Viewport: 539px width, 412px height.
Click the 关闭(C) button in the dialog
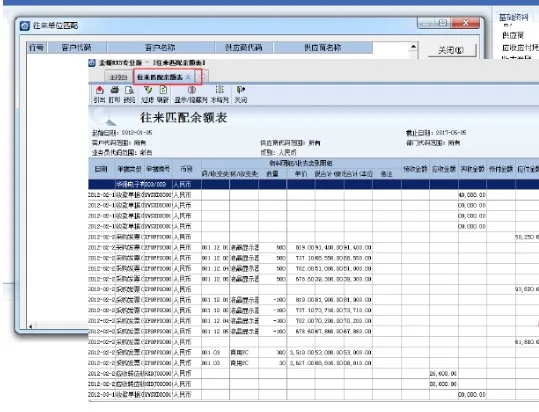click(452, 51)
